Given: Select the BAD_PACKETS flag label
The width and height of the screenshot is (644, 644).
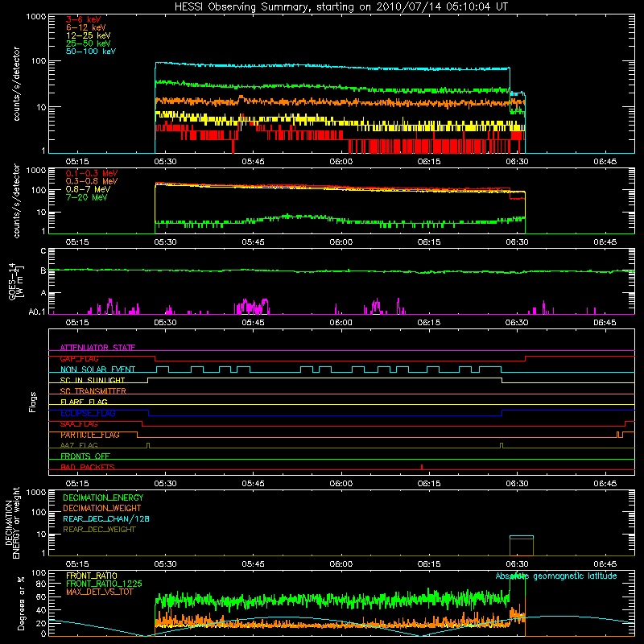Looking at the screenshot, I should pyautogui.click(x=88, y=467).
